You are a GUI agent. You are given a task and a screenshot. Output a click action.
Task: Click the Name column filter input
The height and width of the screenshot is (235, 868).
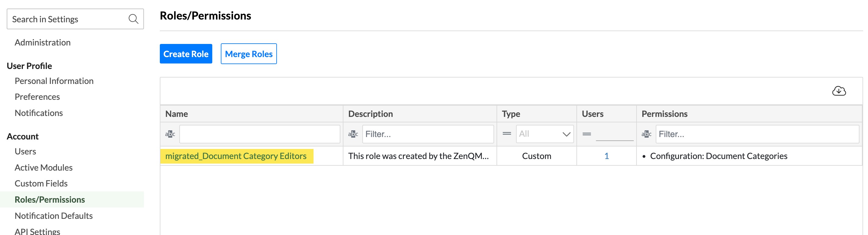(260, 134)
